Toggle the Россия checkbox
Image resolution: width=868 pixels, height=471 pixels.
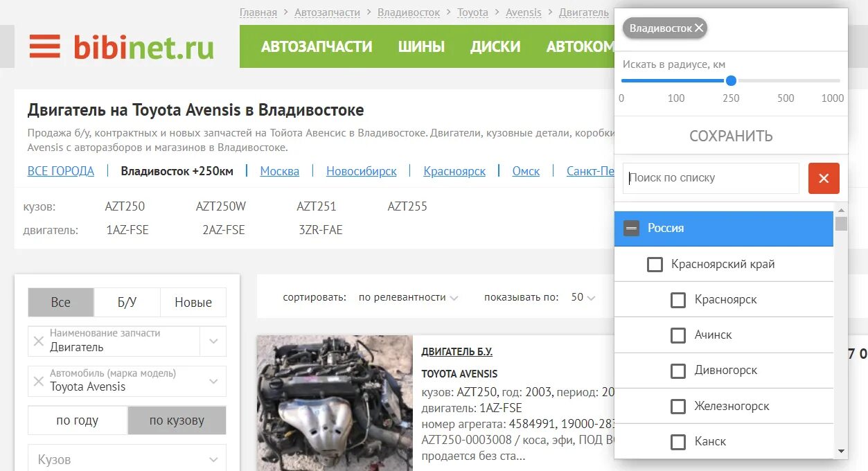point(631,228)
